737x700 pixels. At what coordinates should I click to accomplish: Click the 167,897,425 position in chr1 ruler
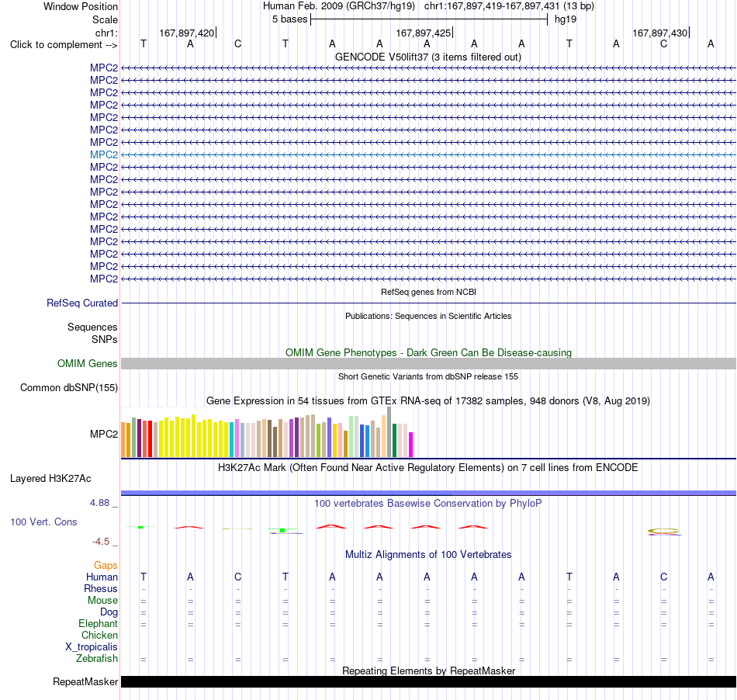pos(423,33)
